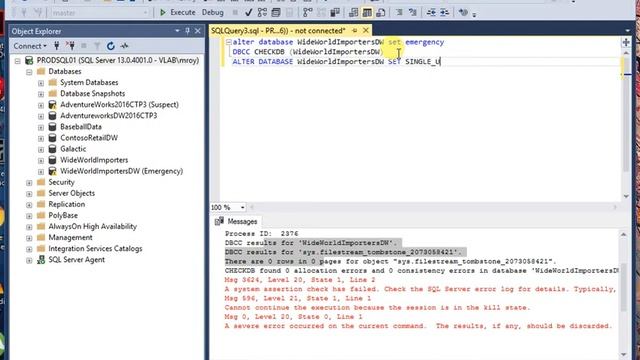The image size is (640, 360).
Task: Expand the Security folder
Action: tap(29, 182)
